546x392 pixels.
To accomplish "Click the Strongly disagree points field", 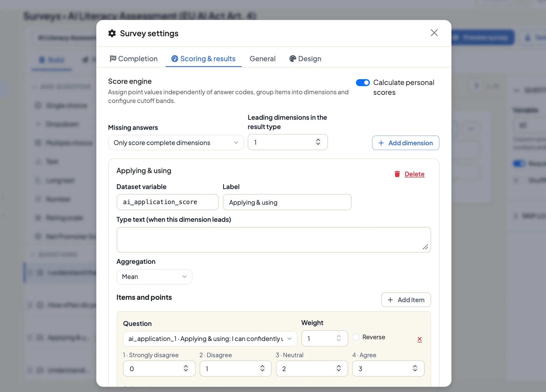I will [159, 369].
